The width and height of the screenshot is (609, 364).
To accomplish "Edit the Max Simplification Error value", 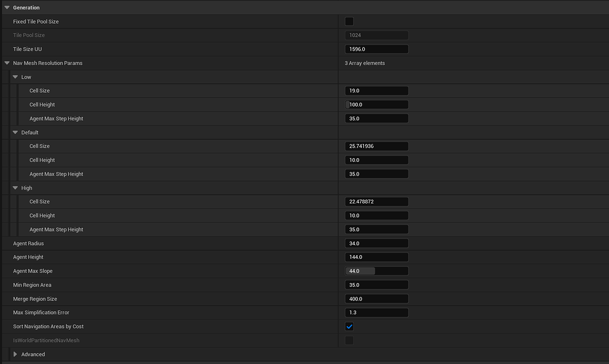I will (x=376, y=312).
